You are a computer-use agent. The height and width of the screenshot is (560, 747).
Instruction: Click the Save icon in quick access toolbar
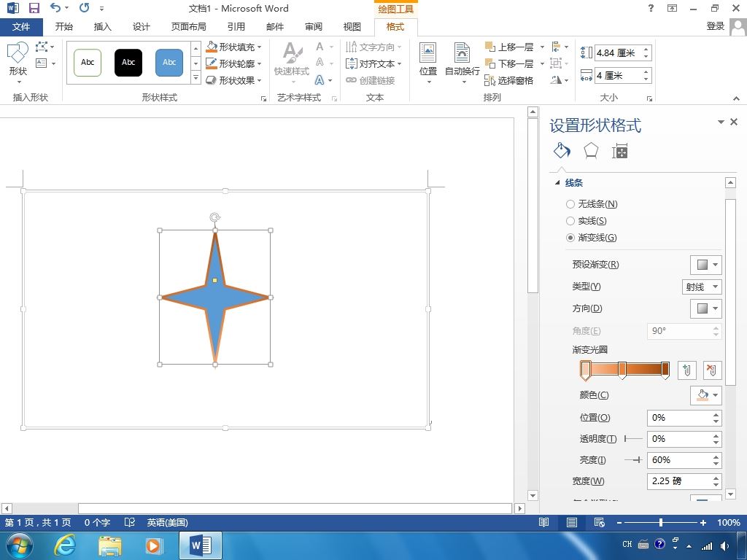click(34, 8)
